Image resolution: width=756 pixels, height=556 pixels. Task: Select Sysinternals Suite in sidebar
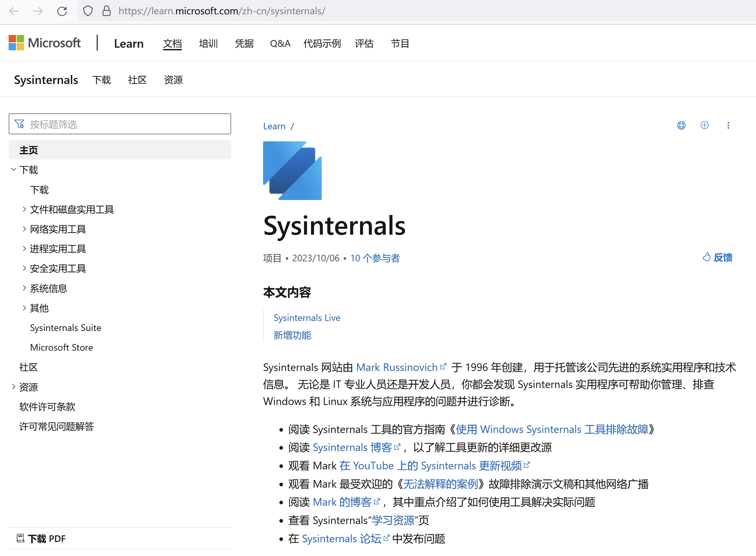pos(66,328)
